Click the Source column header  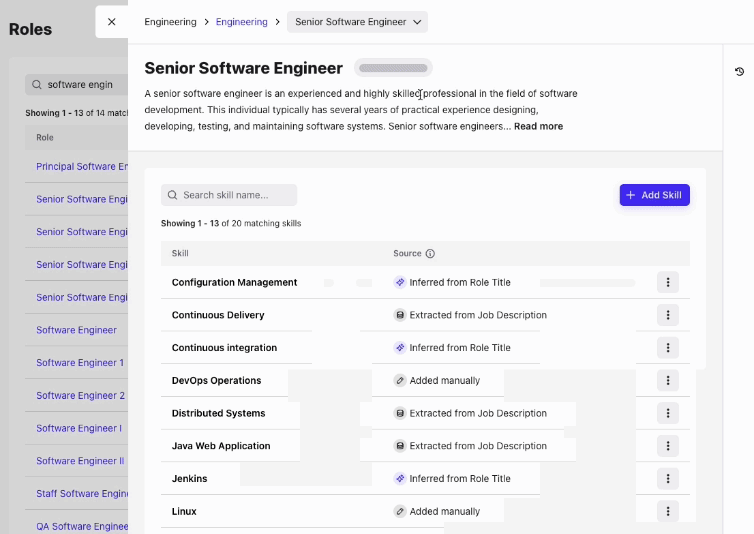[x=407, y=254]
